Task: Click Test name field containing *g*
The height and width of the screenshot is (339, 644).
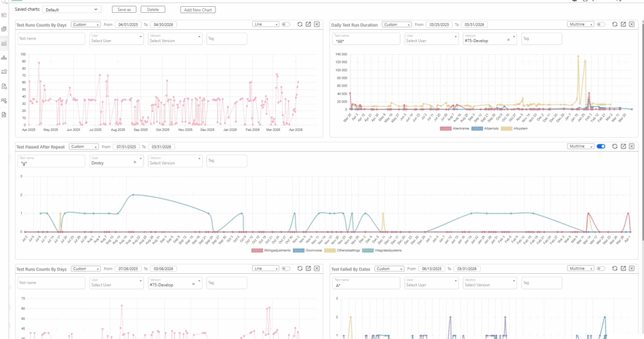Action: pos(52,161)
